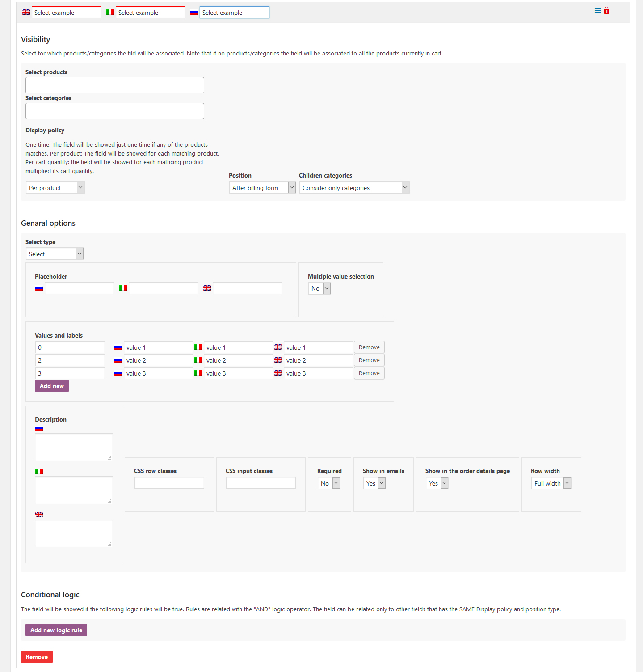This screenshot has width=643, height=672.
Task: Click the Italian flag in the Description section
Action: [39, 472]
